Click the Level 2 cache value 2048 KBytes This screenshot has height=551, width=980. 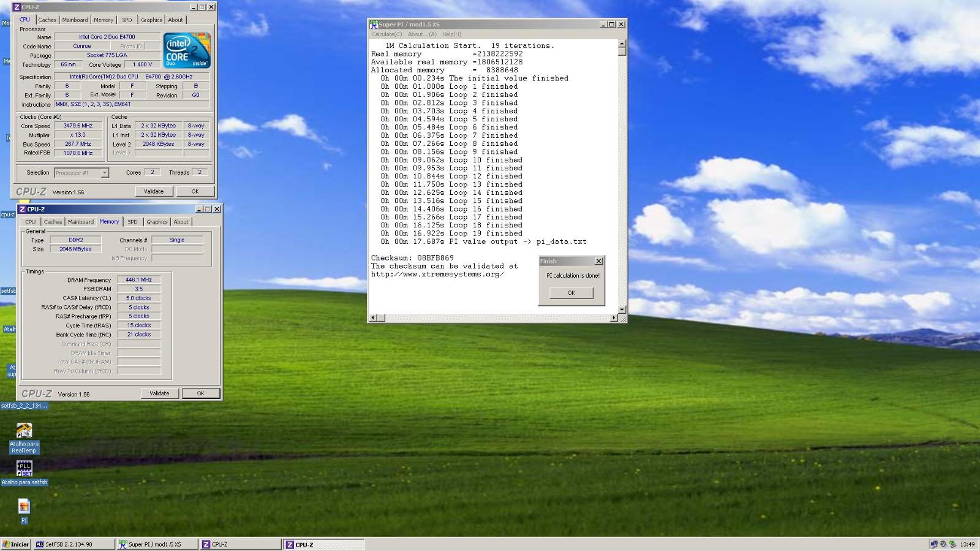[x=159, y=144]
